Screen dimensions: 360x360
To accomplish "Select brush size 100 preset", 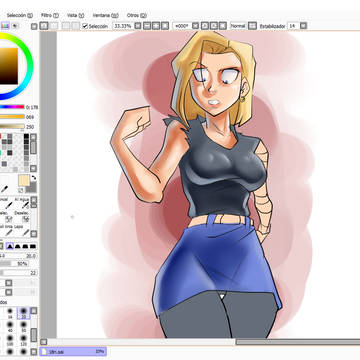I will [x=10, y=340].
